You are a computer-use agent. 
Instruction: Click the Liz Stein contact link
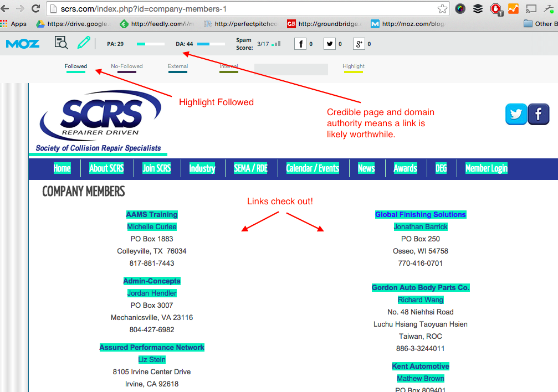152,360
